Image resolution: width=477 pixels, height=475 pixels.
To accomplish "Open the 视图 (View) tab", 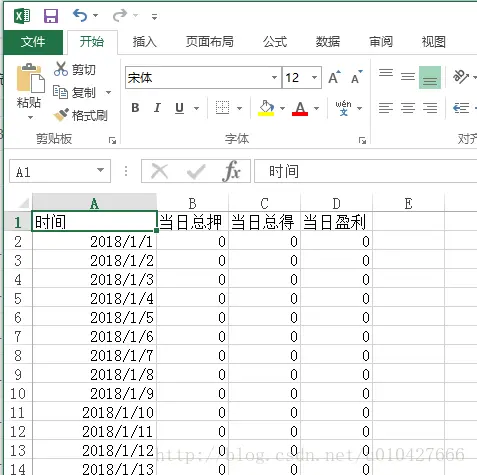I will click(434, 42).
